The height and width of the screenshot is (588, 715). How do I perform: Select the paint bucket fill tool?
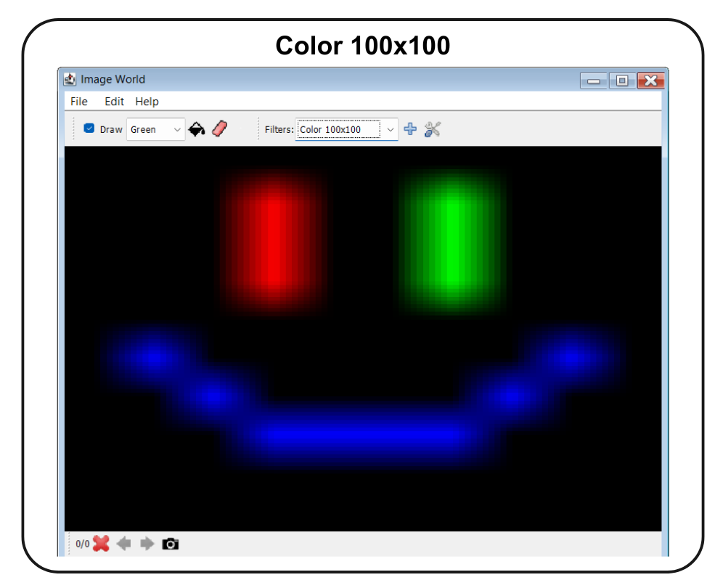(x=197, y=128)
